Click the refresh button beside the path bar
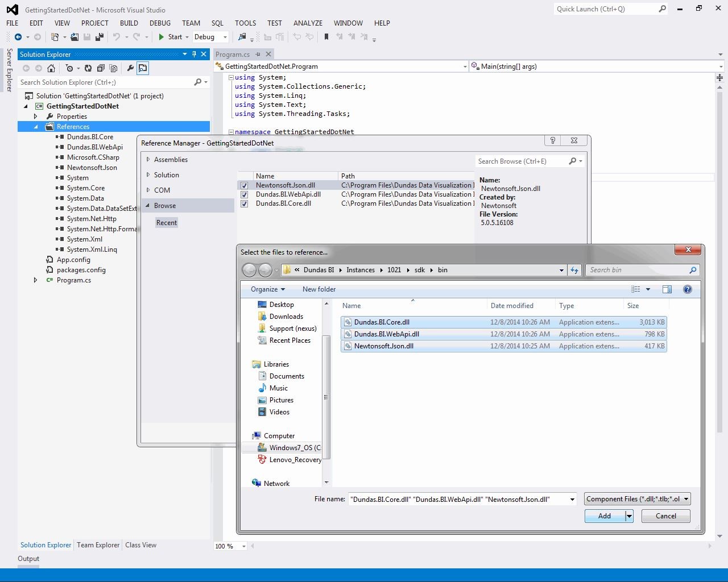Viewport: 728px width, 582px height. click(x=574, y=270)
